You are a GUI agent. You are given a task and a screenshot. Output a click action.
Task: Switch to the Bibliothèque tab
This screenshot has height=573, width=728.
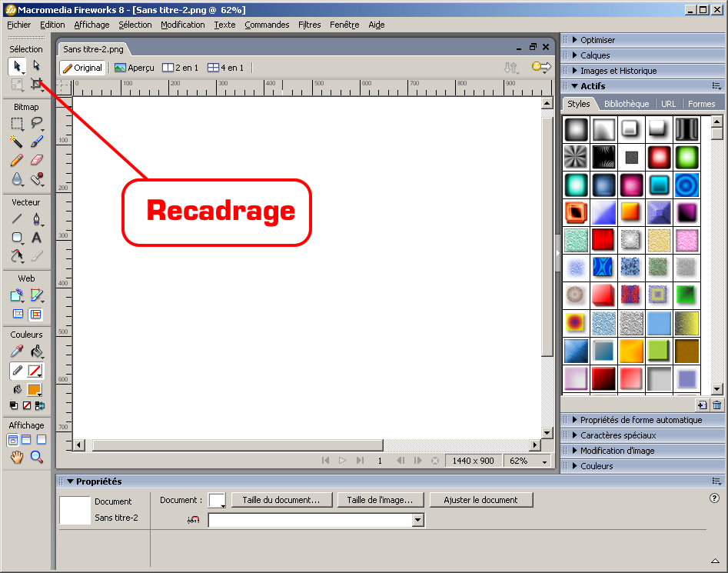coord(626,104)
